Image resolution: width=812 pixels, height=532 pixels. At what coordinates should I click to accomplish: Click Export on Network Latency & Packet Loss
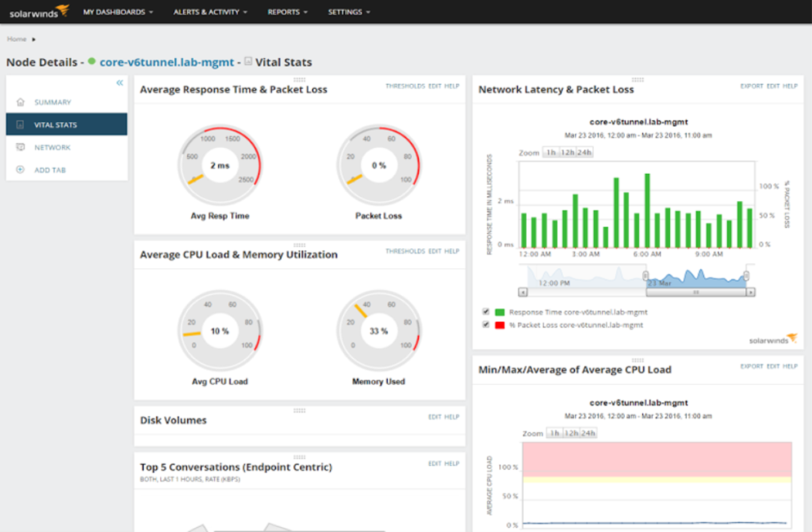coord(751,85)
